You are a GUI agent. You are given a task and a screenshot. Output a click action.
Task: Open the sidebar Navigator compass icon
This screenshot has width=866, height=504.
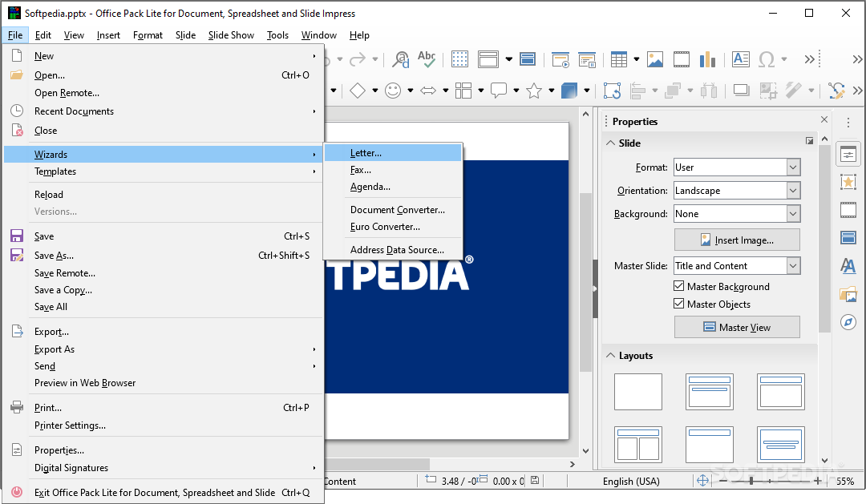tap(848, 322)
